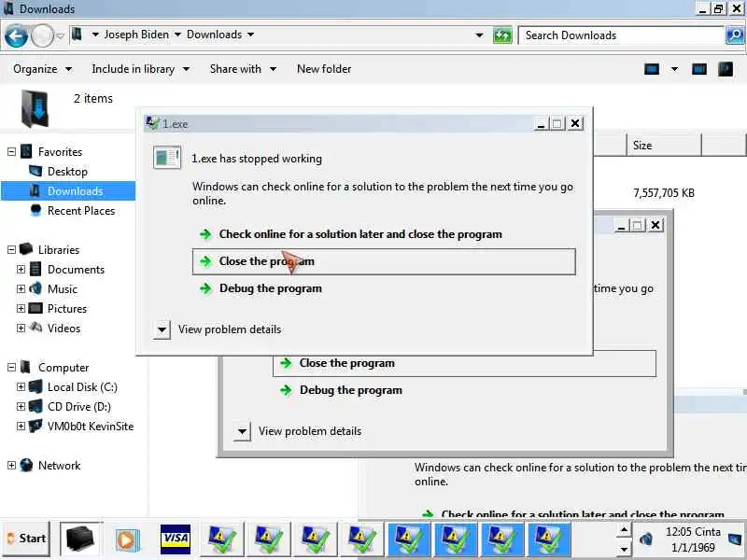The width and height of the screenshot is (747, 560).
Task: Select VM0b0t KevinSite drive
Action: [91, 426]
